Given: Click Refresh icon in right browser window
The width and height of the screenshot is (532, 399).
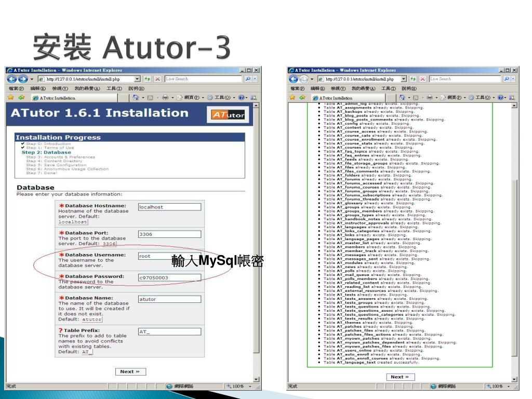Looking at the screenshot, I should 413,79.
